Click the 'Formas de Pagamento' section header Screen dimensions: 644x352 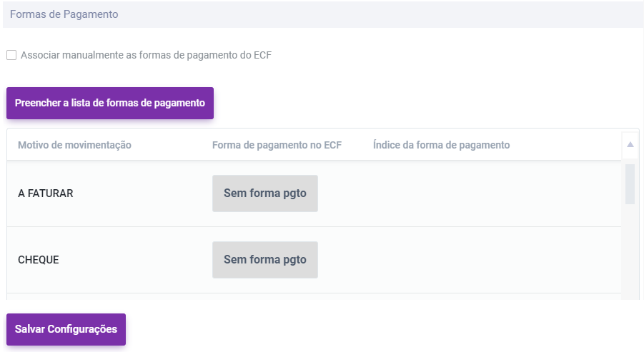(x=64, y=14)
